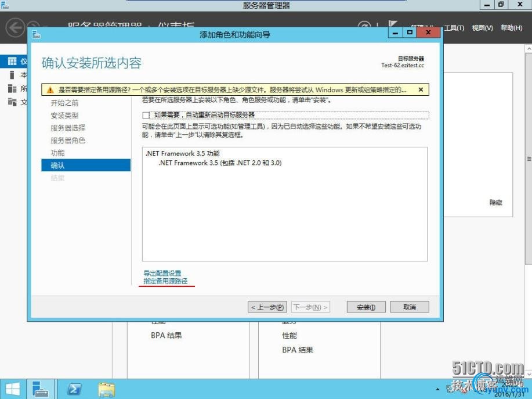Viewport: 532px width, 399px height.
Task: Select the 开始之前 wizard step
Action: click(x=64, y=103)
